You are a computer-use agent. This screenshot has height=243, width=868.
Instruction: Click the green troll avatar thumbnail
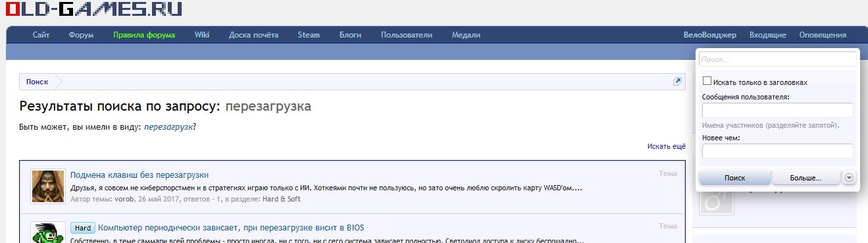pos(48,232)
